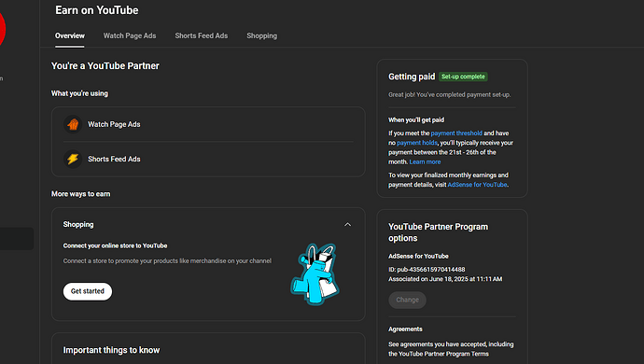The height and width of the screenshot is (364, 644).
Task: Open the Shorts Feed Ads row
Action: click(x=208, y=159)
